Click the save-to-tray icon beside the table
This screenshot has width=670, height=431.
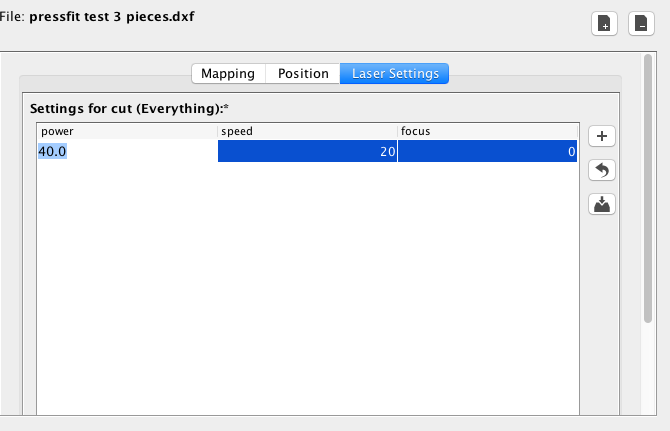[601, 204]
